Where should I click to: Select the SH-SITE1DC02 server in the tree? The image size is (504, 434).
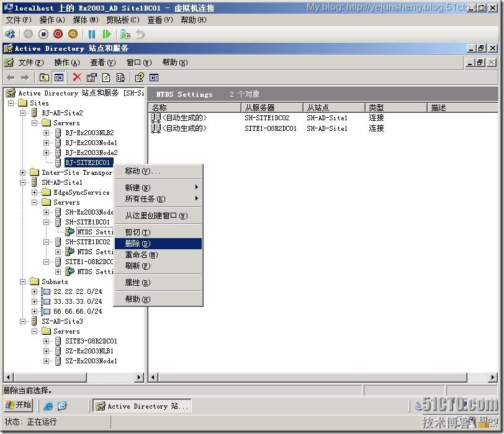[x=88, y=242]
